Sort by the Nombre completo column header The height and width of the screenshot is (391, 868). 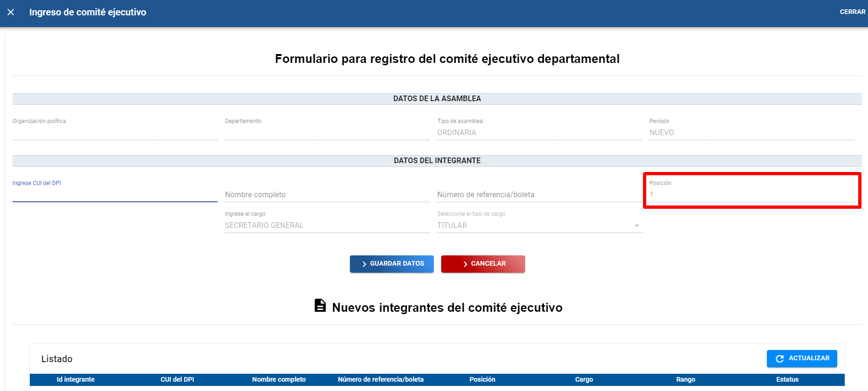(x=279, y=379)
